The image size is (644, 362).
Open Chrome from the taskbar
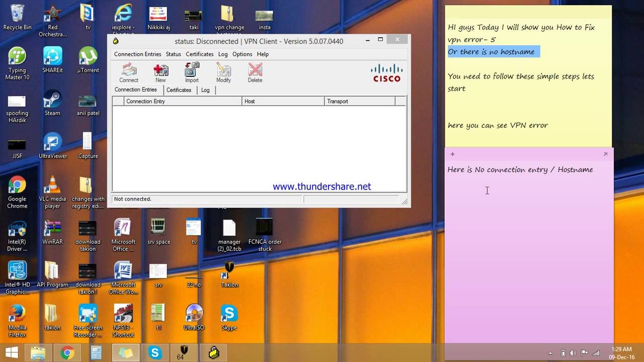click(x=67, y=353)
